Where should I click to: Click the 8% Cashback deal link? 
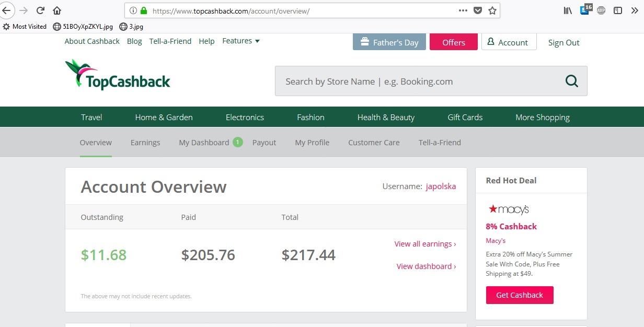(511, 227)
